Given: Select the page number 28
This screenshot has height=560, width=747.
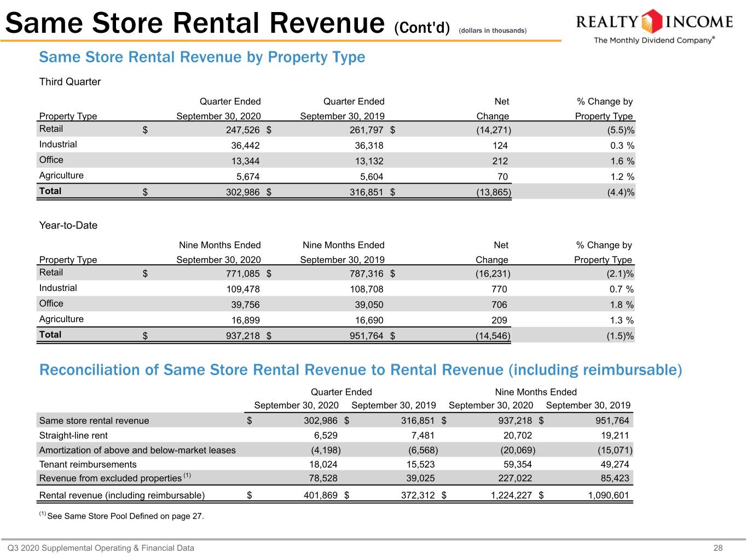Looking at the screenshot, I should pos(718,548).
